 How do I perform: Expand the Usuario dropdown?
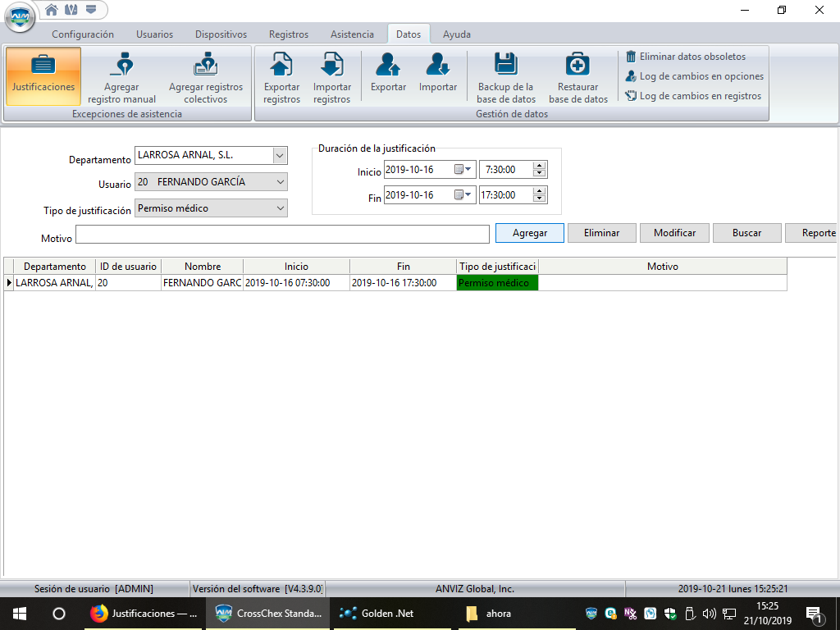pyautogui.click(x=281, y=181)
